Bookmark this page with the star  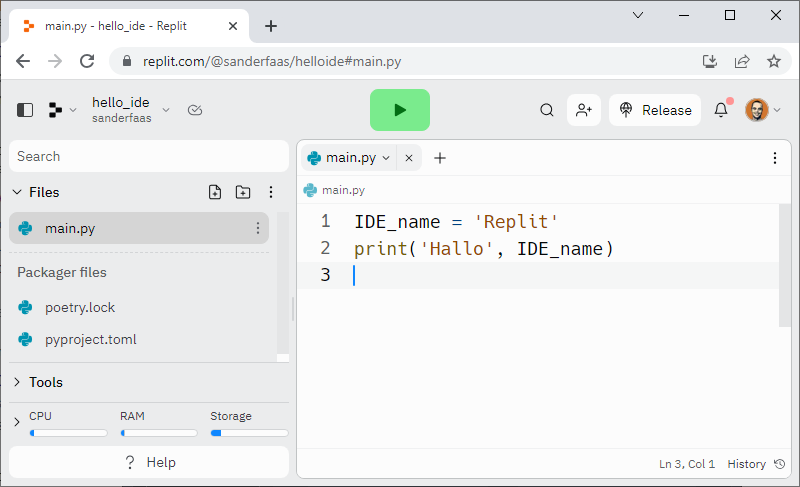click(773, 61)
